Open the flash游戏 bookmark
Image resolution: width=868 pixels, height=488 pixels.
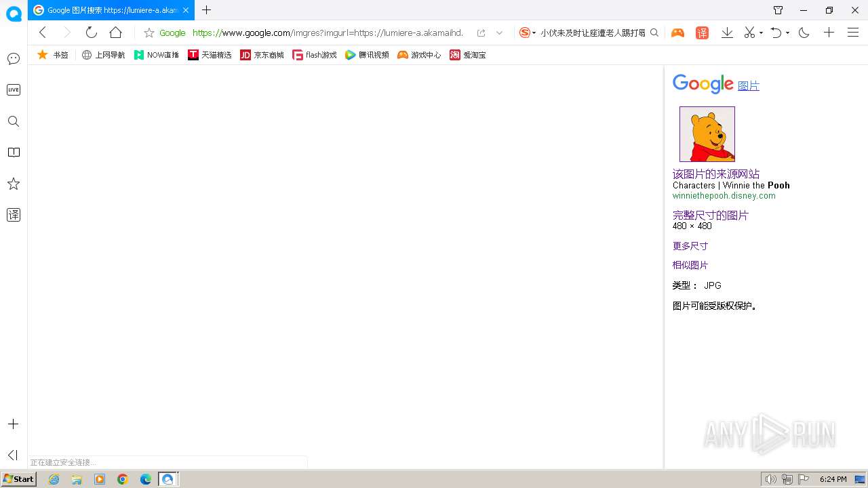(x=315, y=55)
